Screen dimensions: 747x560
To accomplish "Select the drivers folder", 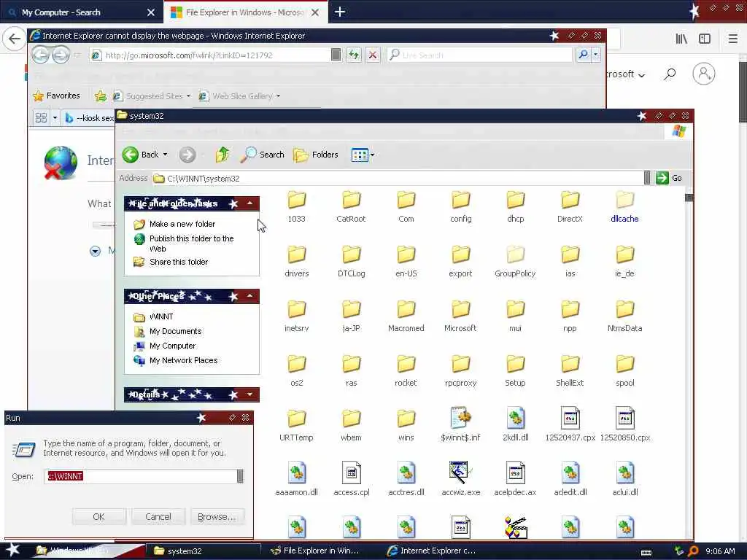I will coord(296,262).
